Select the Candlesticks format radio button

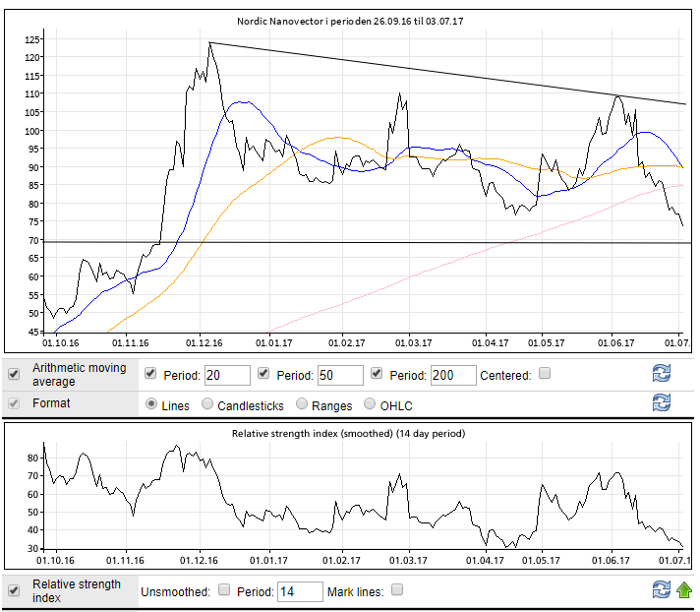tap(207, 403)
